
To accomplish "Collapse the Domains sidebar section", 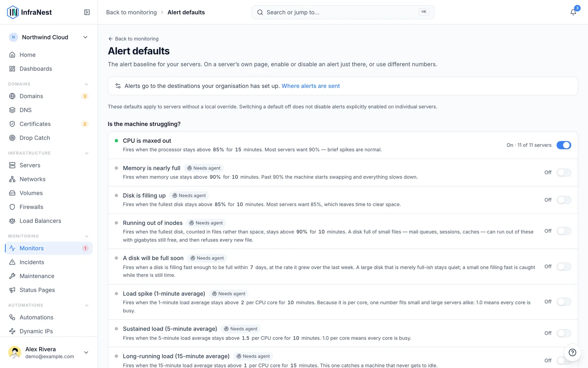I will tap(86, 84).
